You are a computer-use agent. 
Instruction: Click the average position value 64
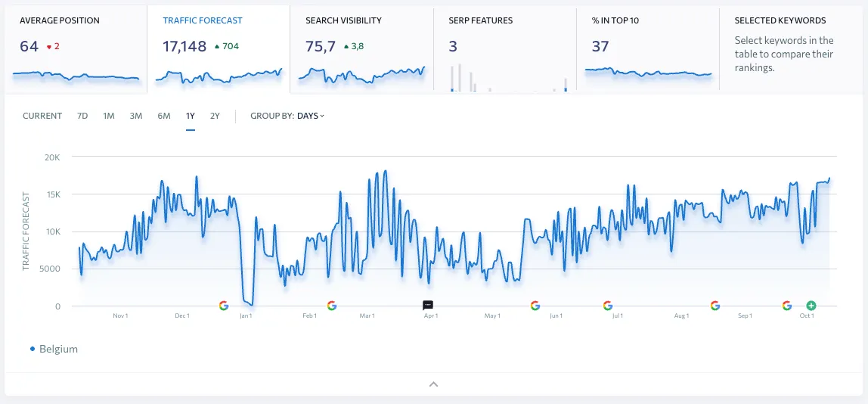pos(29,46)
